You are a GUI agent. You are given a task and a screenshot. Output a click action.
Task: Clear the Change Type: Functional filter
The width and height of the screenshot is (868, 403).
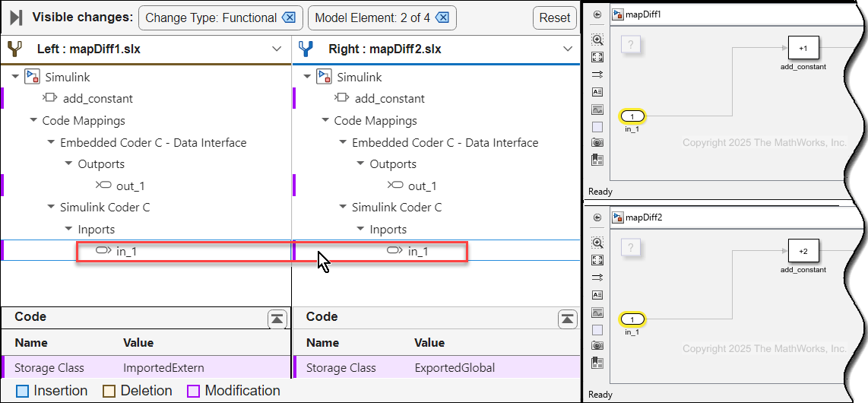click(289, 18)
